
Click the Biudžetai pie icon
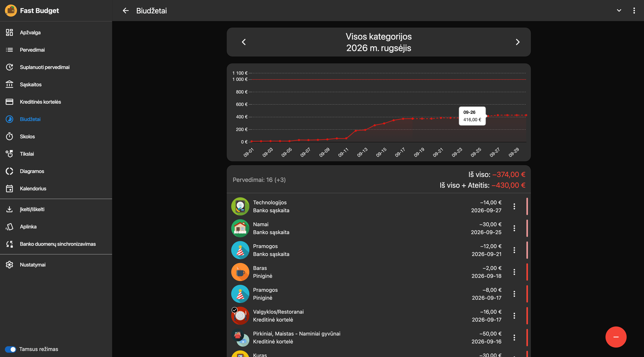9,119
